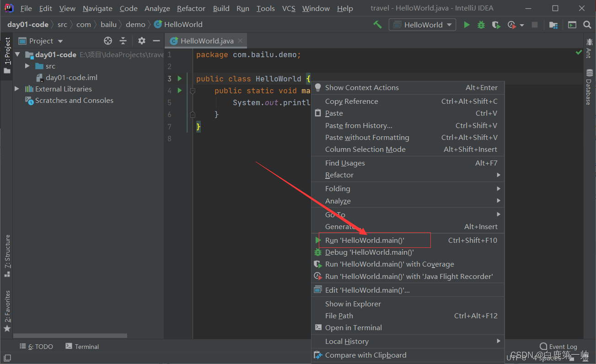
Task: Open the Refactor menu in menu bar
Action: click(191, 8)
